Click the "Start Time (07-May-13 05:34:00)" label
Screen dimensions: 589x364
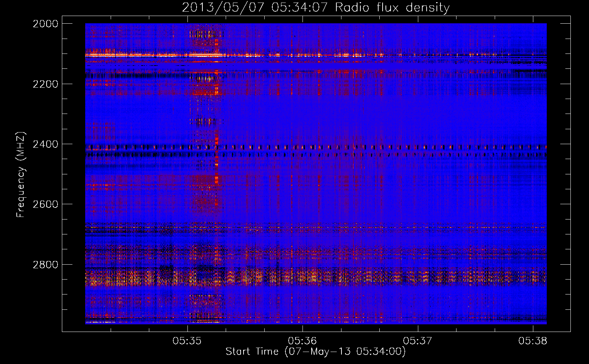pyautogui.click(x=316, y=352)
